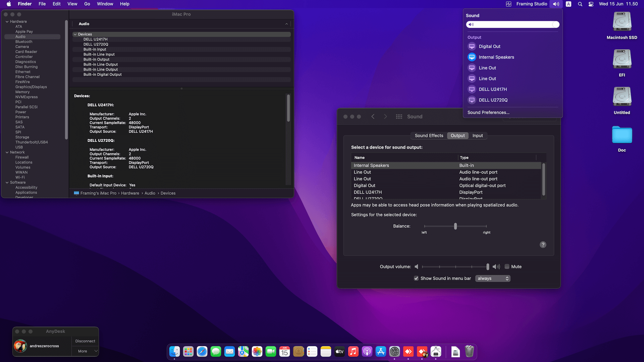Select Built-in Digital Output device row
The image size is (644, 362).
(x=181, y=75)
